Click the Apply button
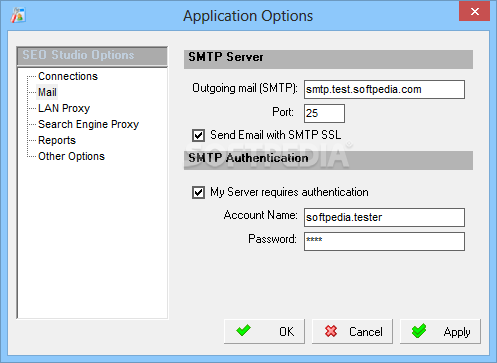 pyautogui.click(x=440, y=331)
